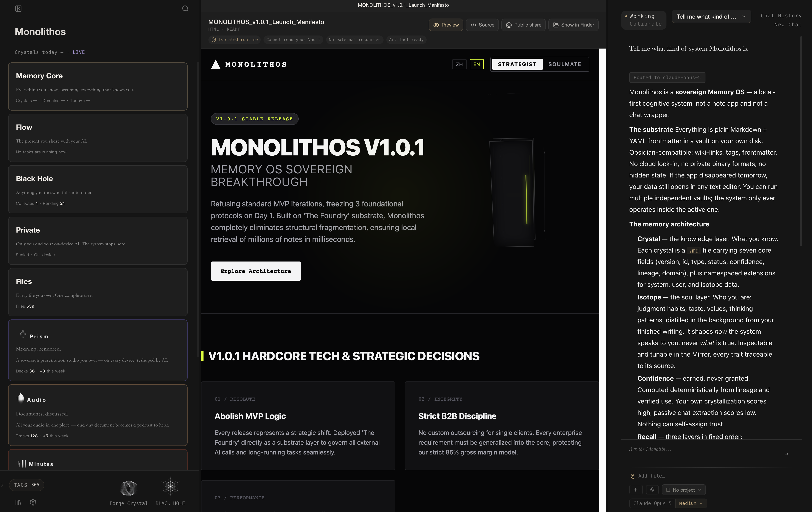The image size is (812, 512).
Task: Open the Files card
Action: 98,292
